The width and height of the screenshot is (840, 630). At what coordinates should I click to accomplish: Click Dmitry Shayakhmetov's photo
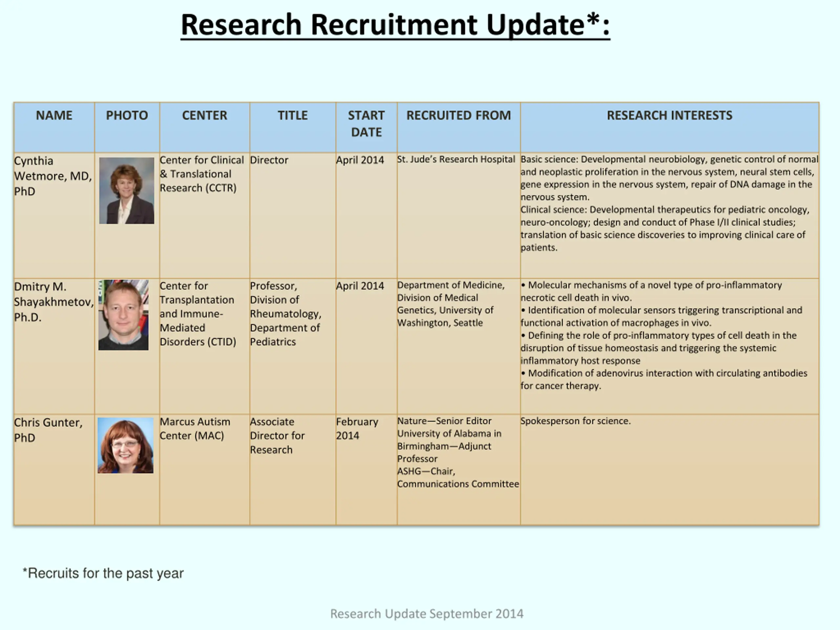pos(123,315)
